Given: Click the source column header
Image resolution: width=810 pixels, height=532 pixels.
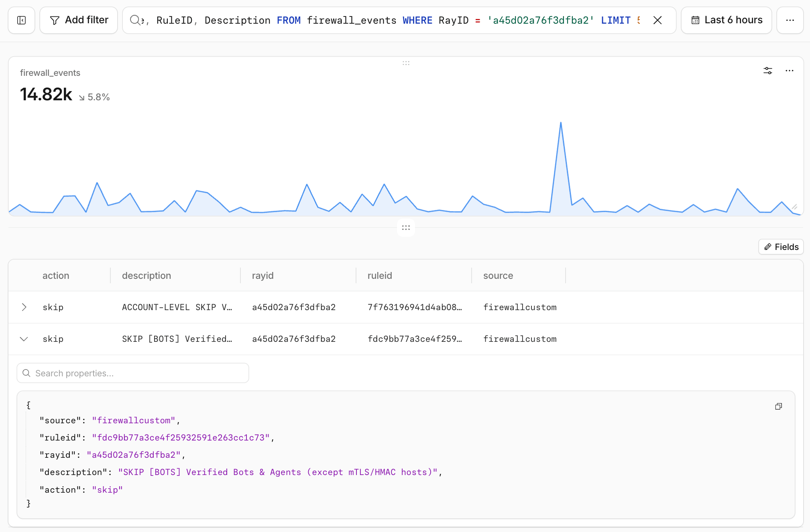Looking at the screenshot, I should (x=498, y=276).
